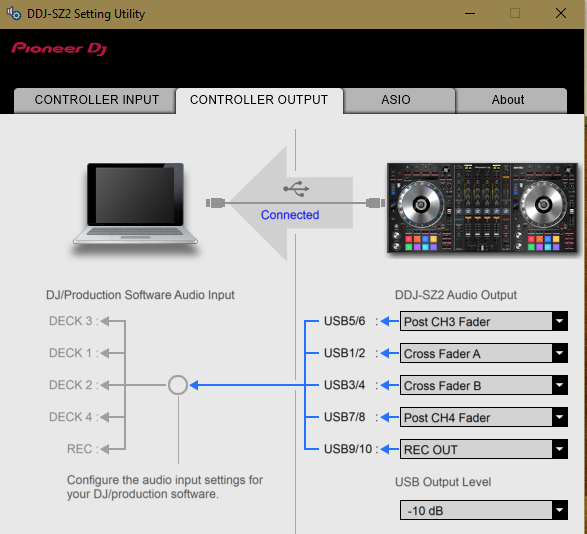Click the DDJ-SZ2 Audio Output heading

click(456, 295)
